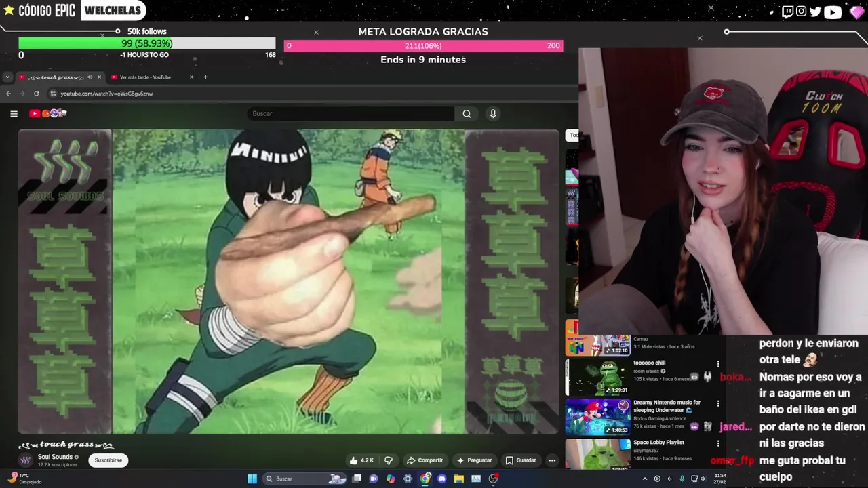Open the Twitch icon in overlay
The image size is (868, 488).
pos(787,12)
